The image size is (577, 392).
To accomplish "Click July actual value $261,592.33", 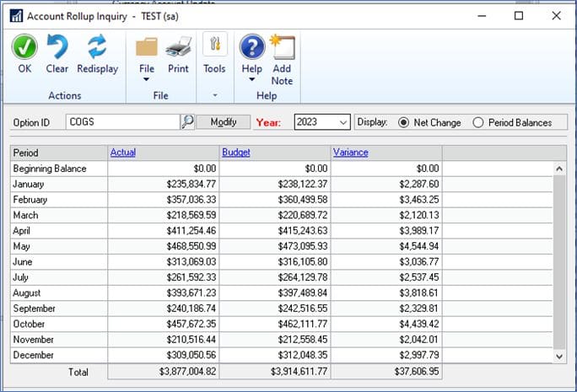I will (x=191, y=277).
